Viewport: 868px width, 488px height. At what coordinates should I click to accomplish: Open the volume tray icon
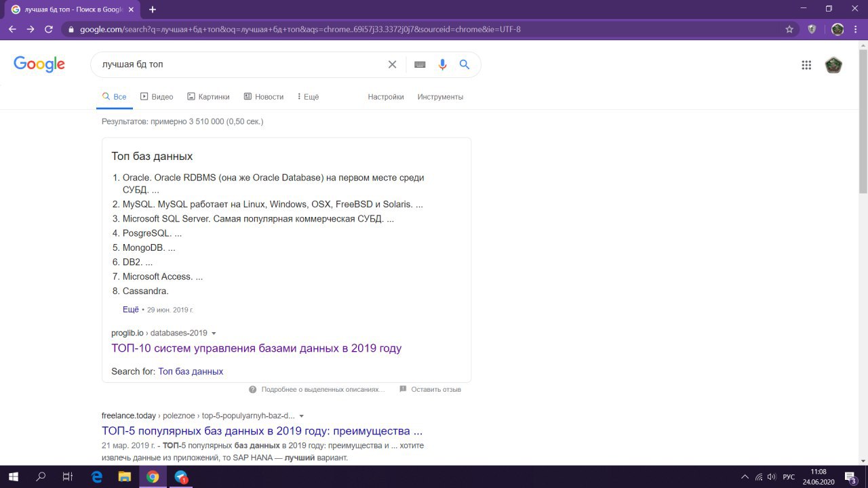point(772,476)
